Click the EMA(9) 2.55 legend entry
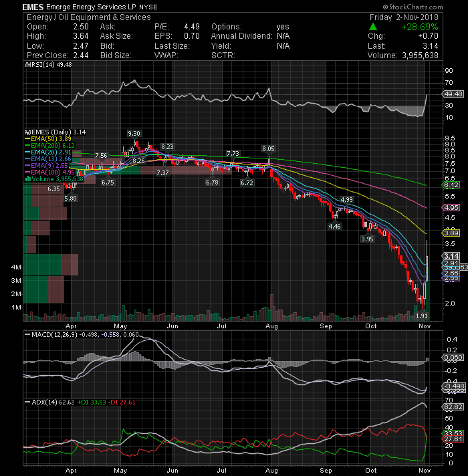Viewport: 468px width, 476px height. (46, 165)
